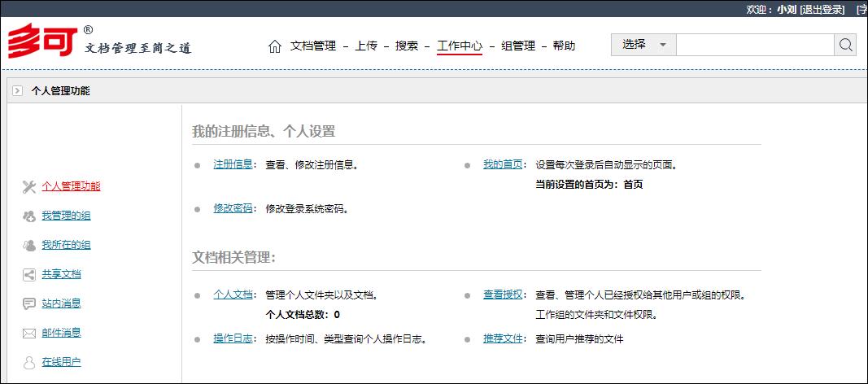
Task: Click the heading 文档相关管理:
Action: pos(234,258)
